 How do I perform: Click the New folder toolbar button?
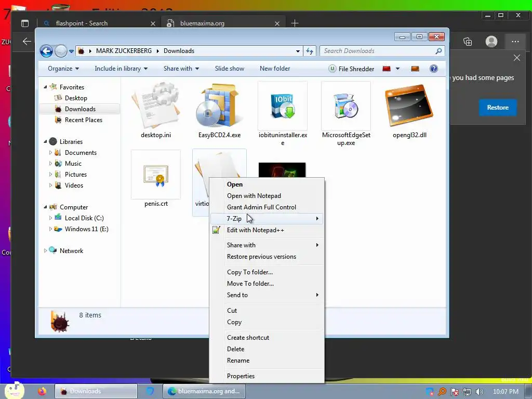point(275,69)
